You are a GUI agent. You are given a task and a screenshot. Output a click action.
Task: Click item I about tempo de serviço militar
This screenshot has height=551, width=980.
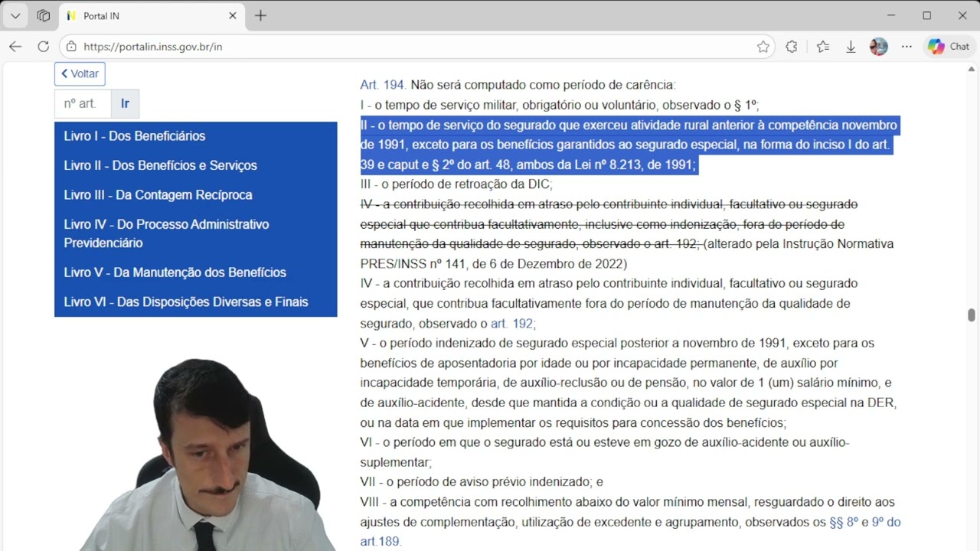click(x=560, y=105)
